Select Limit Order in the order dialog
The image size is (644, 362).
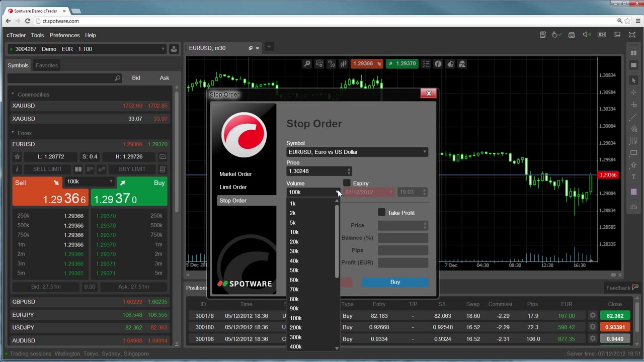233,187
